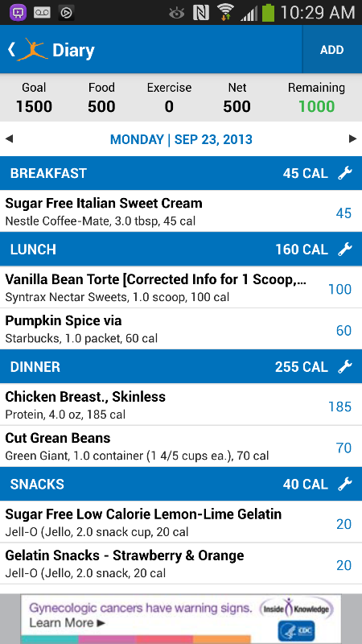Open Breakfast wrench settings icon
The width and height of the screenshot is (362, 644).
(345, 173)
